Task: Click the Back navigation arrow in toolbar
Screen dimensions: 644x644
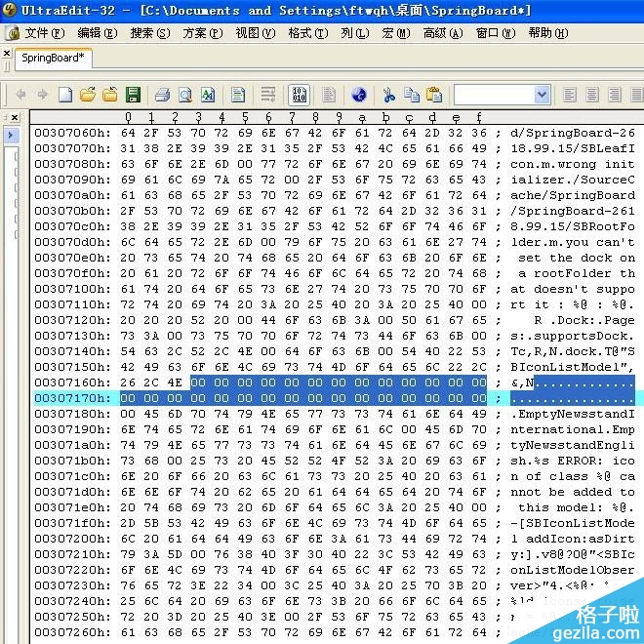Action: [20, 95]
